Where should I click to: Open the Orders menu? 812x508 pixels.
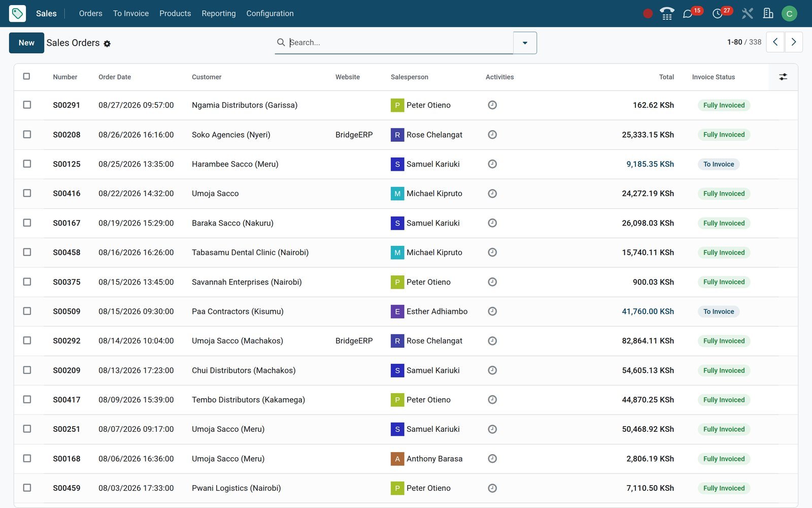(91, 13)
